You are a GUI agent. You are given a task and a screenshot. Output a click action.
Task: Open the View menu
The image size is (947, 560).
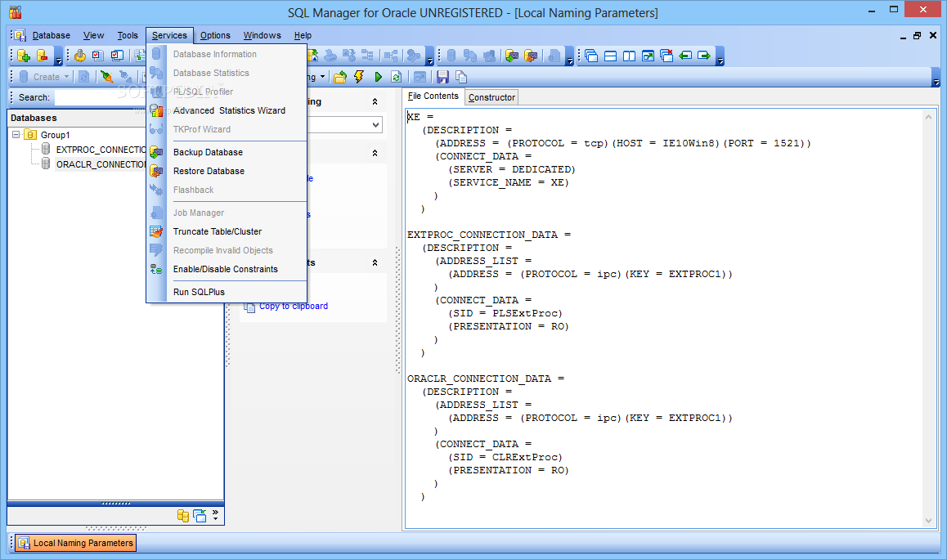pos(93,36)
